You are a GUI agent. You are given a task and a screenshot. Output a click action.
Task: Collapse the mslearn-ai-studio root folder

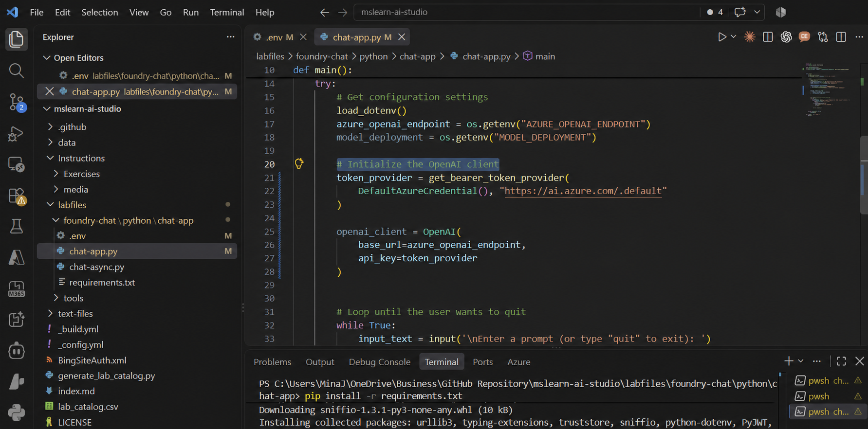click(47, 108)
